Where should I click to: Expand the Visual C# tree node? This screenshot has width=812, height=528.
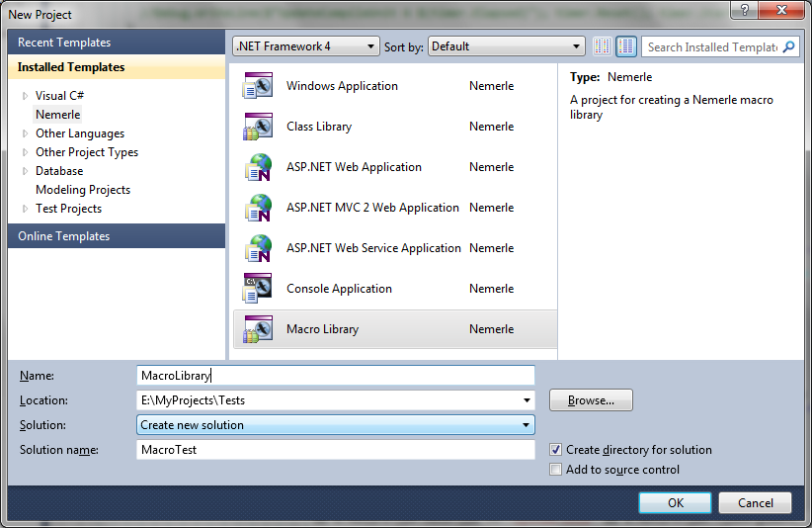point(26,96)
